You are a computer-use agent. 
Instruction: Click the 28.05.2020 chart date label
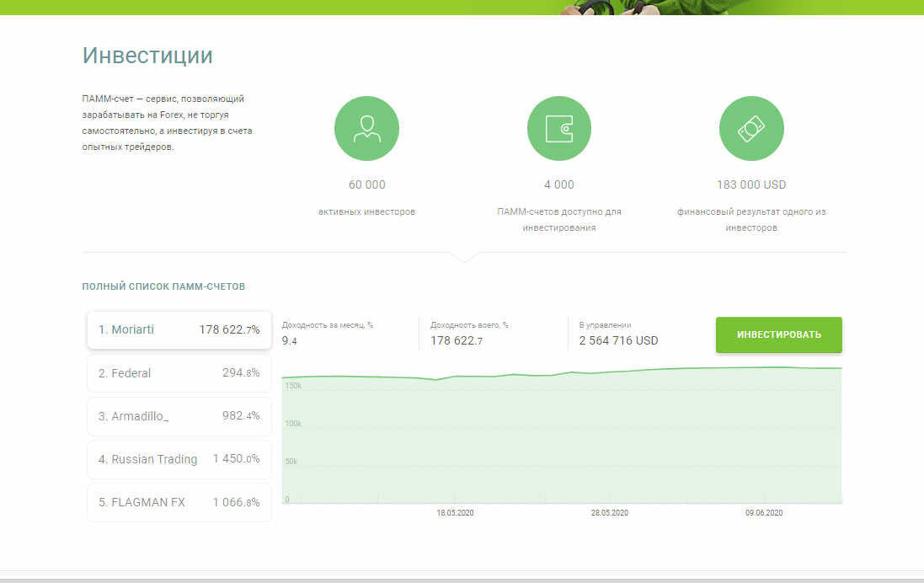609,513
